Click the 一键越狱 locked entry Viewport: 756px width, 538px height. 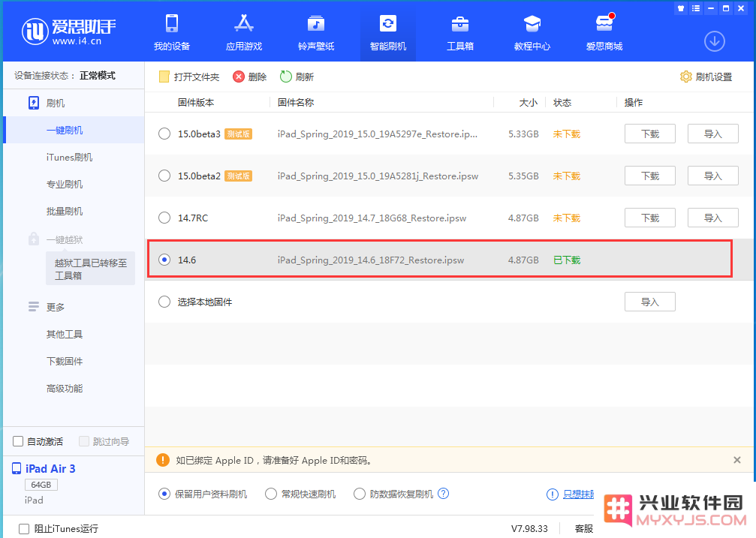click(64, 239)
